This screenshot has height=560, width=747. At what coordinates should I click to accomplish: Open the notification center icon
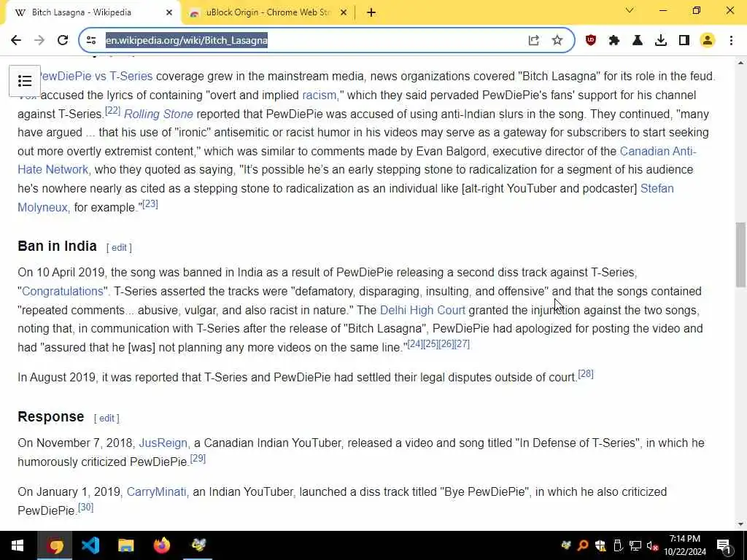[724, 545]
